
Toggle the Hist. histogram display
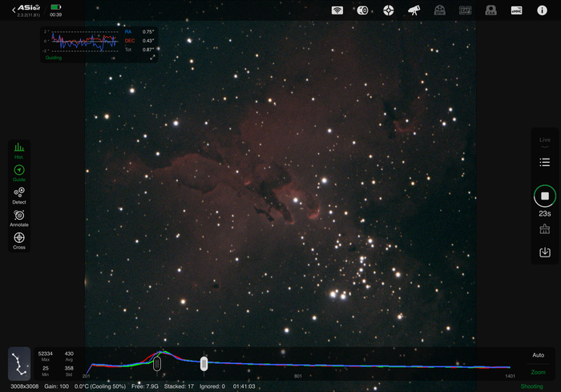click(19, 150)
